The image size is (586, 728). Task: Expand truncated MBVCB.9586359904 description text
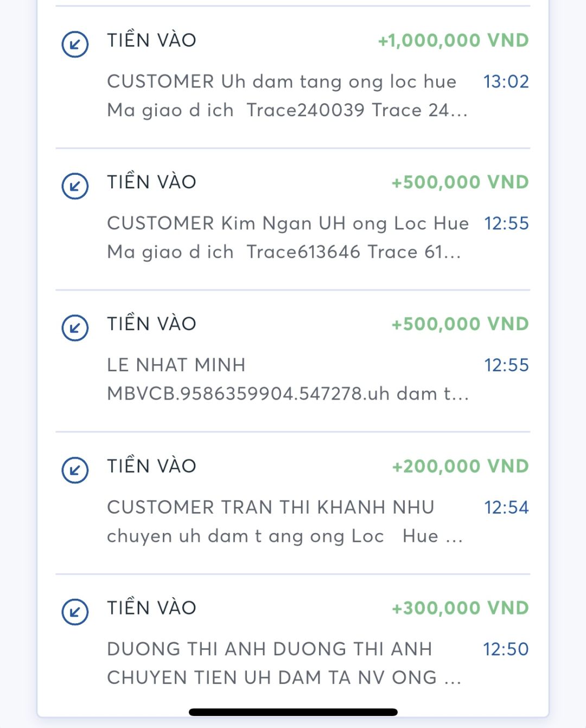[x=288, y=394]
